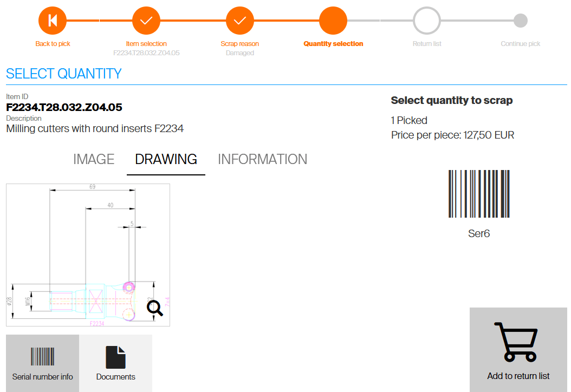The image size is (571, 392).
Task: Click the small Continue pick step dot
Action: tap(520, 21)
